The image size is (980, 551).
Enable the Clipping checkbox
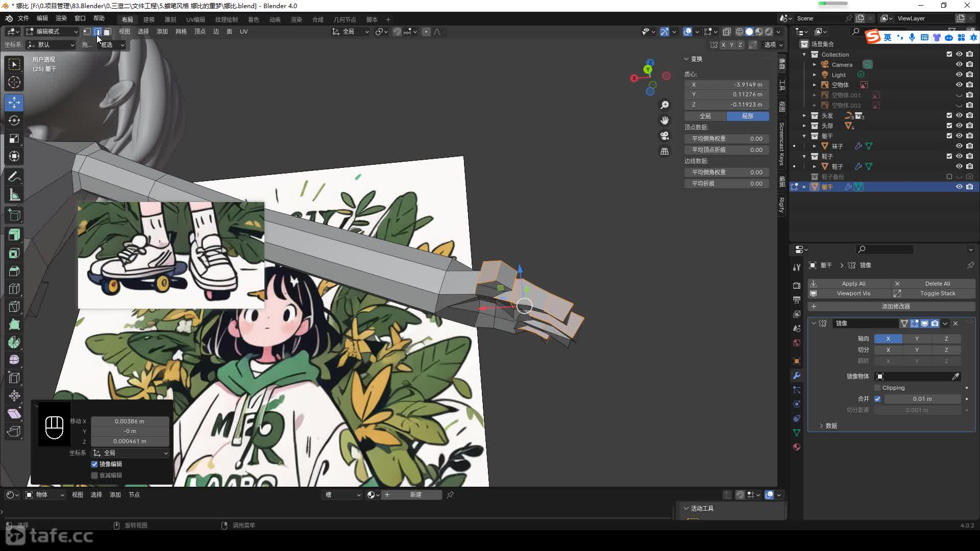point(877,388)
